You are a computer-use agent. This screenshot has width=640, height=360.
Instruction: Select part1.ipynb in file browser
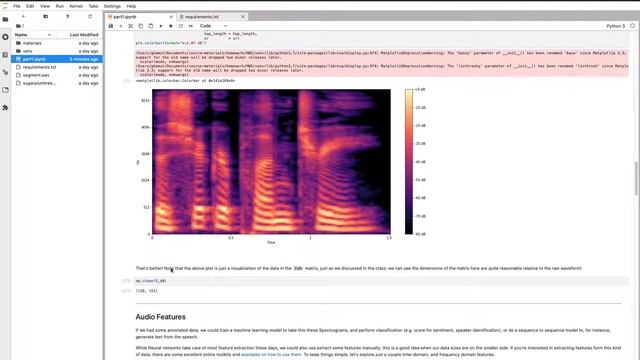point(57,59)
